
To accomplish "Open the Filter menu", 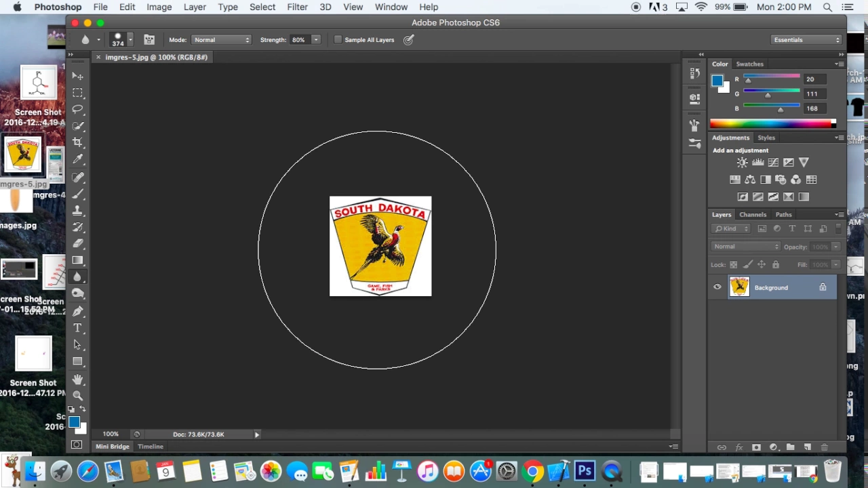I will pos(297,7).
